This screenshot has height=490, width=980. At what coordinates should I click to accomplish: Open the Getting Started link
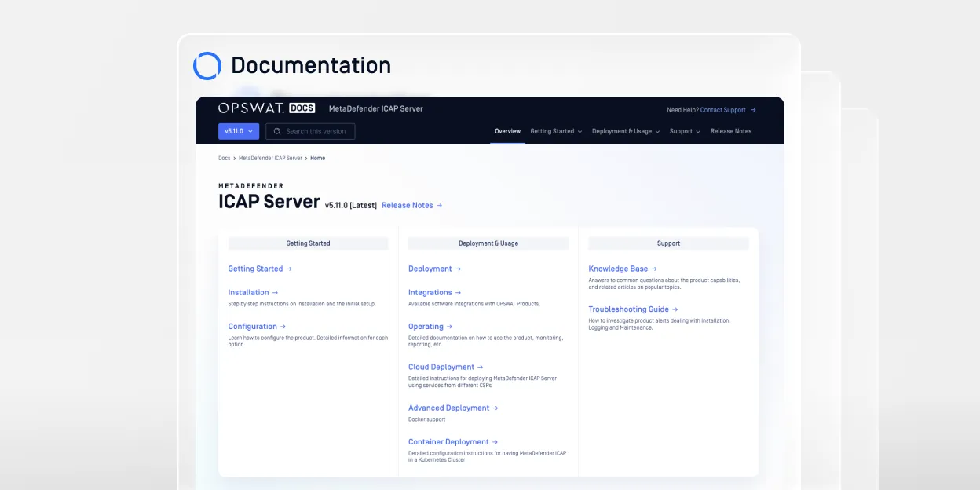pyautogui.click(x=260, y=269)
